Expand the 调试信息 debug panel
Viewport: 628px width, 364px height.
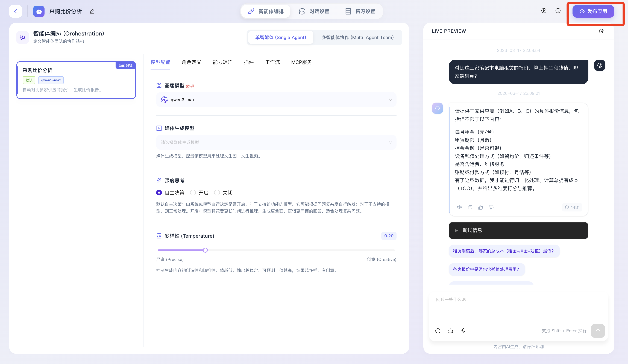click(518, 230)
